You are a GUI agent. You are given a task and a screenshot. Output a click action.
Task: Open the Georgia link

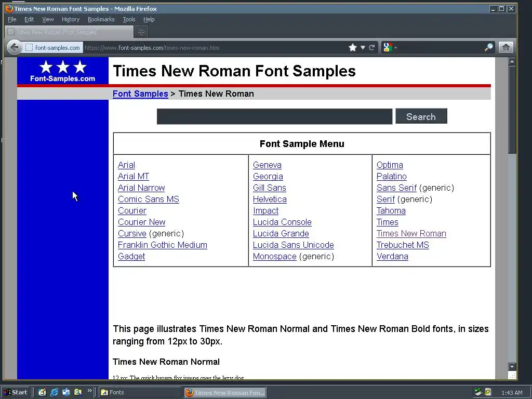click(x=268, y=177)
